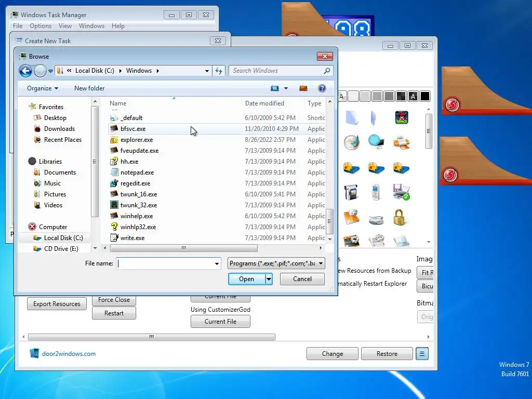Click the Restart button in CustomizerGod
Screen dimensions: 532x399
coord(114,313)
